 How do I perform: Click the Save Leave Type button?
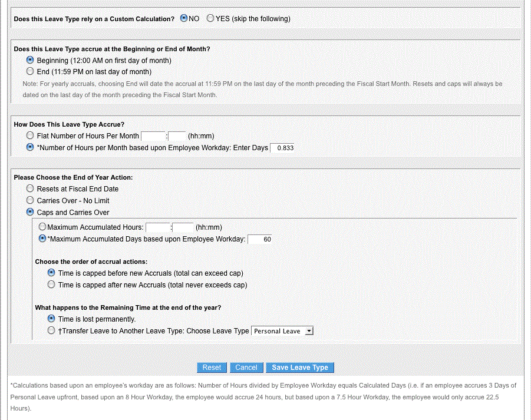(x=300, y=368)
